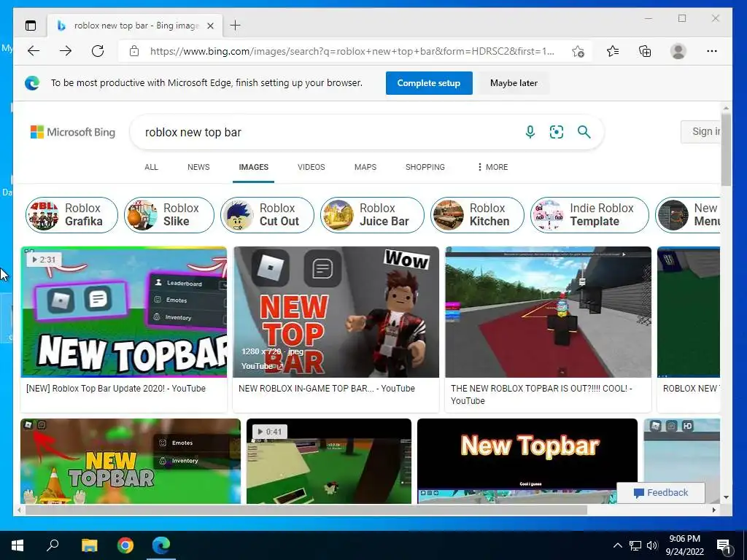The image size is (747, 560).
Task: Click the Complete setup button
Action: 429,83
